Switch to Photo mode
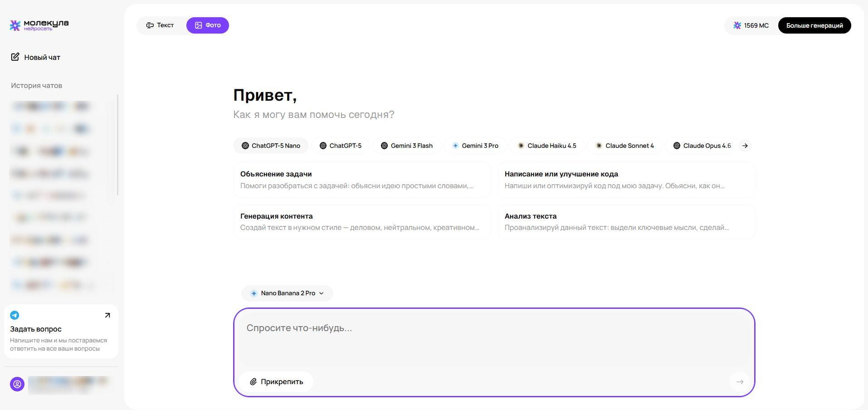Screen dimensions: 868x410 [x=208, y=25]
